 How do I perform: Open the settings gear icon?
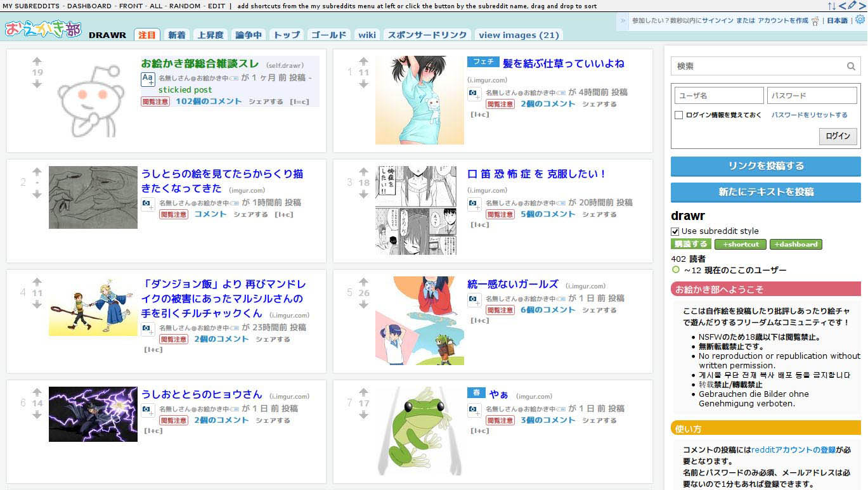coord(860,20)
